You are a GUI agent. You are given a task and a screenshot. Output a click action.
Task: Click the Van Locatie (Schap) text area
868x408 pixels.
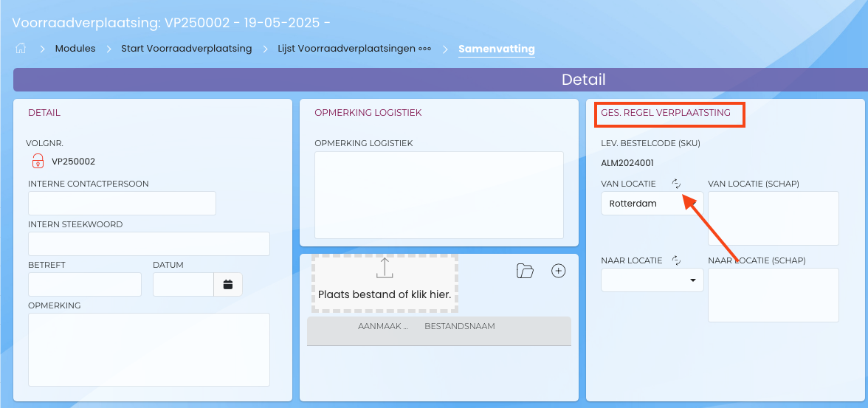click(774, 218)
